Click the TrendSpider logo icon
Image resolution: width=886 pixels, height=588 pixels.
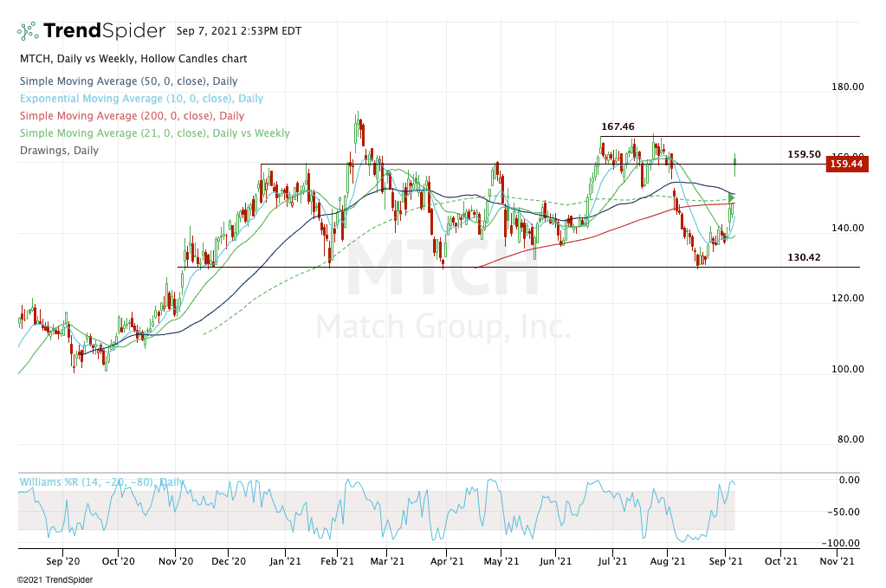28,31
